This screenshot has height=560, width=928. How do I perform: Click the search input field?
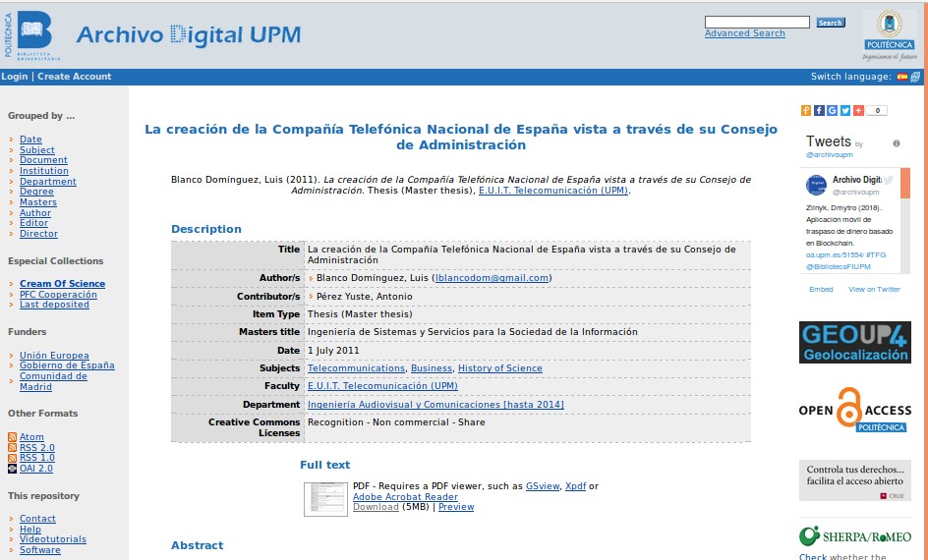[x=757, y=22]
